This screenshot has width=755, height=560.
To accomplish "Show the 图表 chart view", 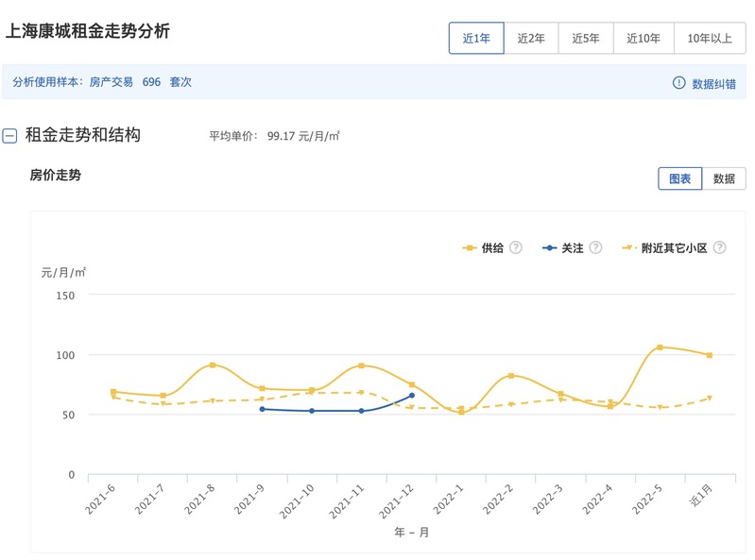I will point(680,178).
